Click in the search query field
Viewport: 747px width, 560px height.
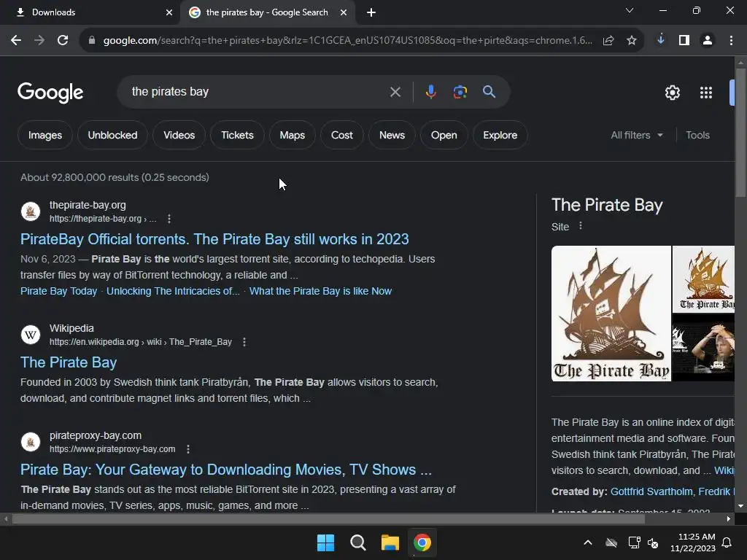[258, 92]
